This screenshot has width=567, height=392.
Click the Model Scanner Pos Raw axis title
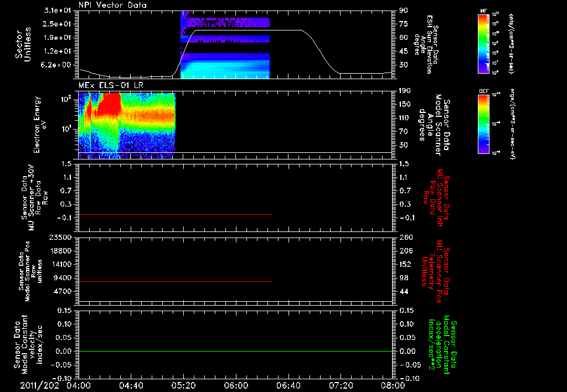[x=30, y=271]
